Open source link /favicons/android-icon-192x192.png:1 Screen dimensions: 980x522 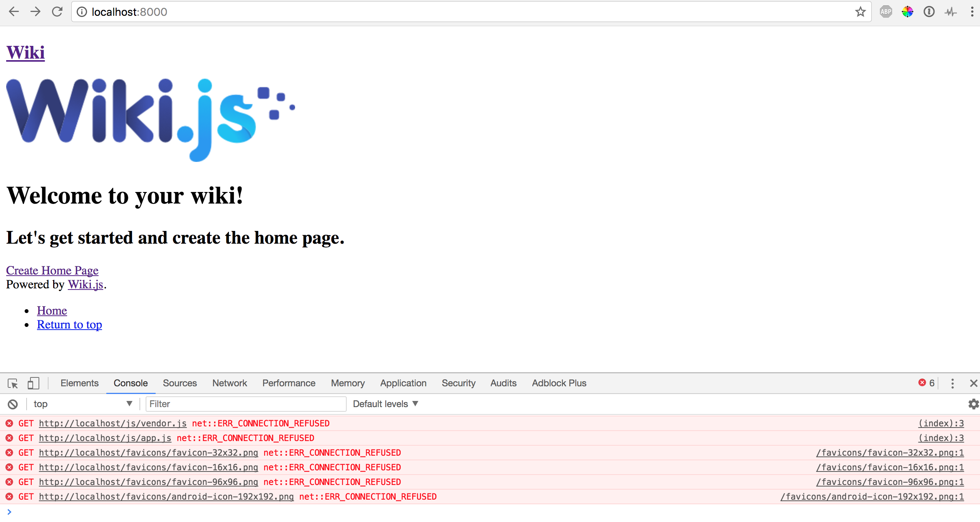pyautogui.click(x=872, y=497)
